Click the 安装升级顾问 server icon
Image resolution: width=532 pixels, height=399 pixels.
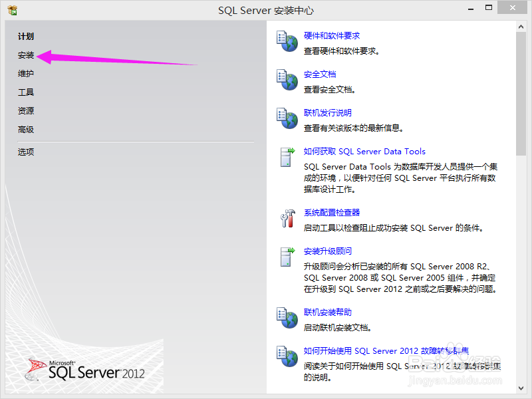[x=287, y=257]
